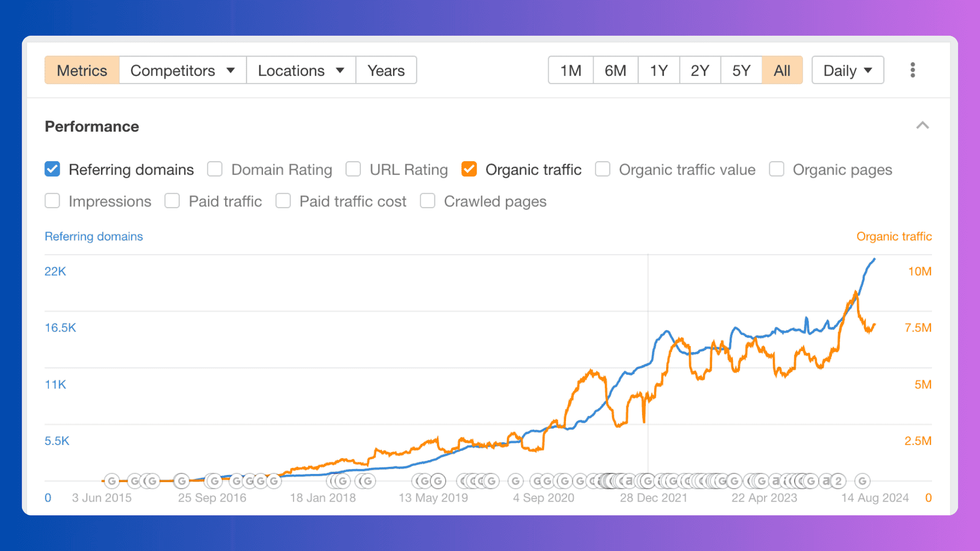
Task: Click the rightmost G of four-marker cluster before 18 Jan 2018
Action: coord(274,481)
